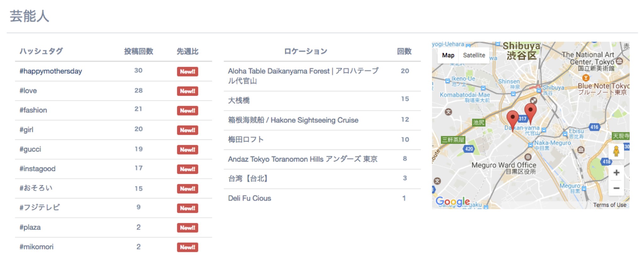Click the upper red map pin near route 317

tap(530, 113)
